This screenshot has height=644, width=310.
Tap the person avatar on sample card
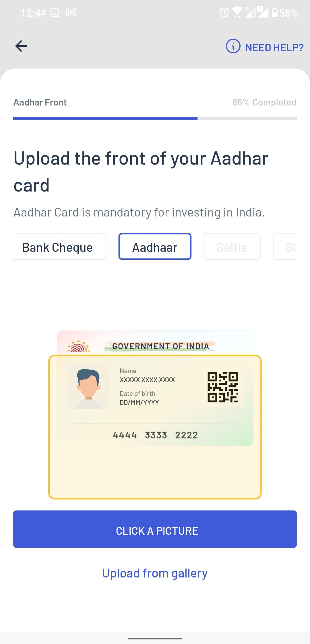(88, 387)
